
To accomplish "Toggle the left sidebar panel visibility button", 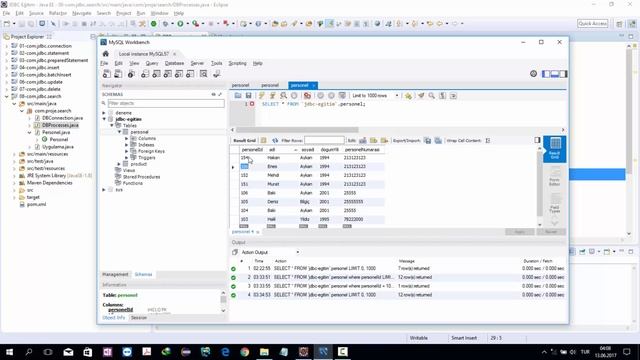I will coord(546,74).
